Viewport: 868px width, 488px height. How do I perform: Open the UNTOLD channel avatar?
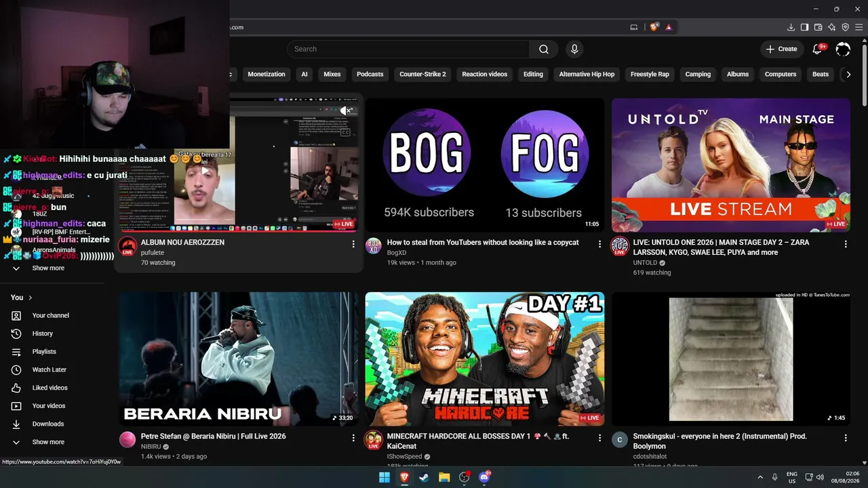620,246
